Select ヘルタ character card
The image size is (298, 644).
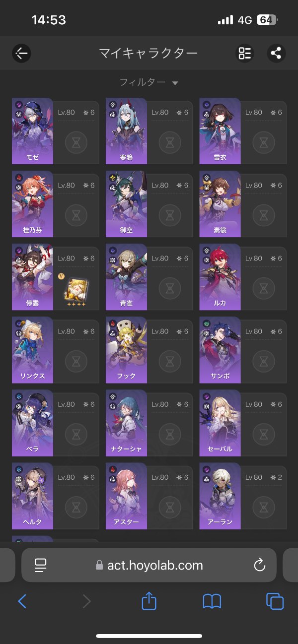tap(55, 496)
